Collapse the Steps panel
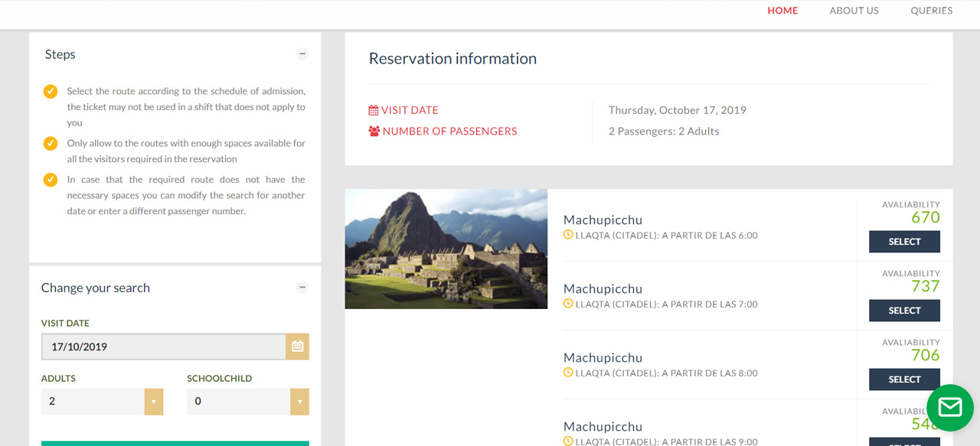Screen dimensions: 980x446 [x=302, y=54]
